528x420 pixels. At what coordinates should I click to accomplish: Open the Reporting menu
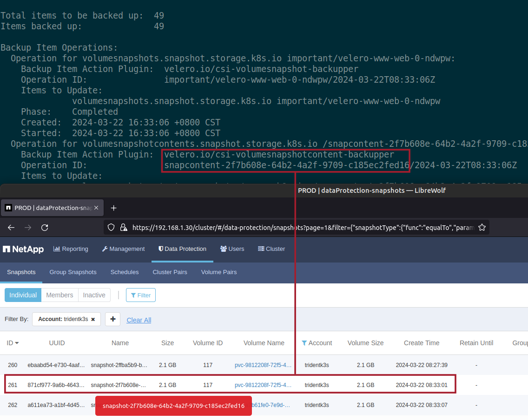pyautogui.click(x=71, y=249)
